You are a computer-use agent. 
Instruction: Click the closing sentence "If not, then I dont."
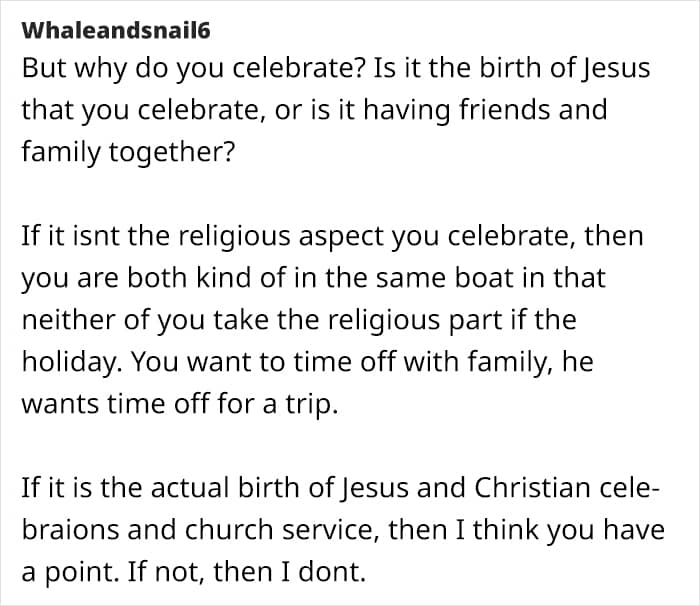pyautogui.click(x=246, y=572)
